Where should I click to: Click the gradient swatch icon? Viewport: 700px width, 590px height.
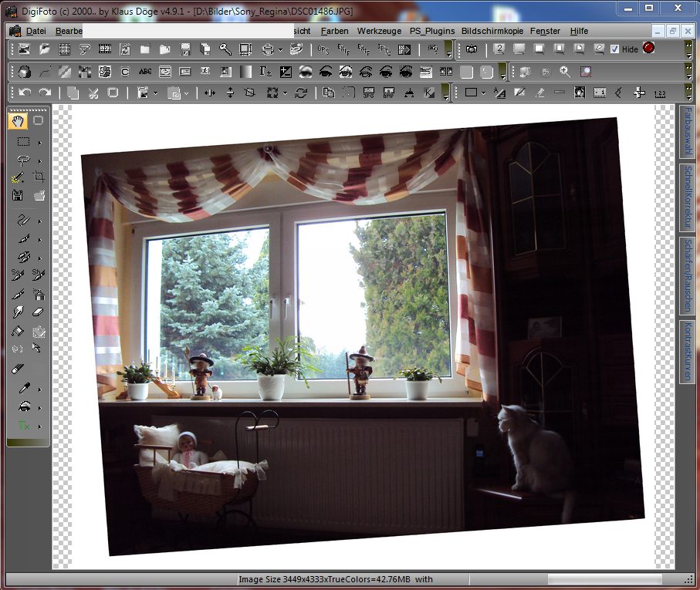click(x=245, y=72)
